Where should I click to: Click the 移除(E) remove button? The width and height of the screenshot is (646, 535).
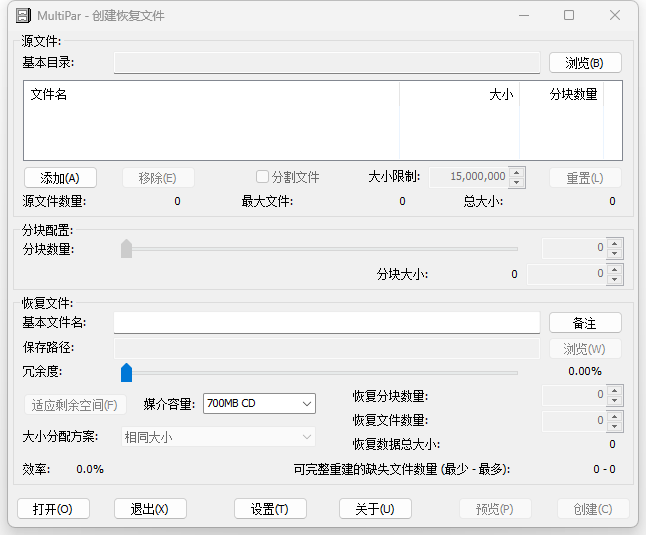[x=158, y=178]
